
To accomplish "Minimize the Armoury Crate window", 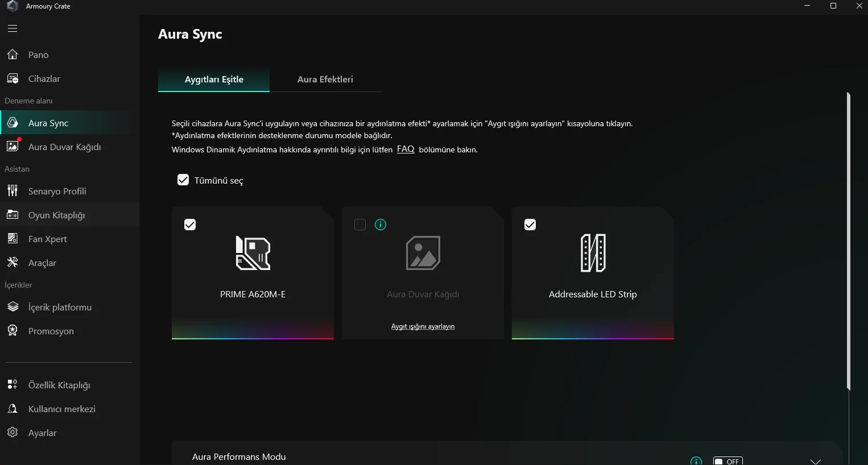I will pos(807,6).
